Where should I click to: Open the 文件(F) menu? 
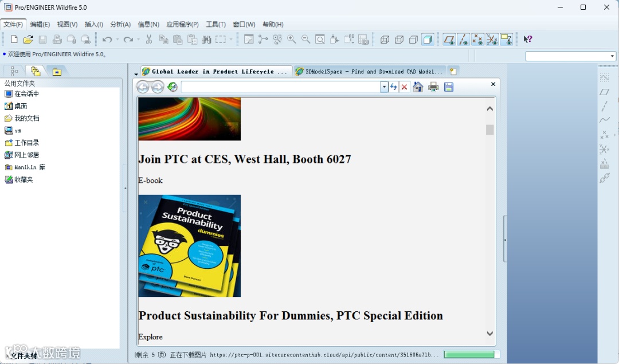click(13, 24)
